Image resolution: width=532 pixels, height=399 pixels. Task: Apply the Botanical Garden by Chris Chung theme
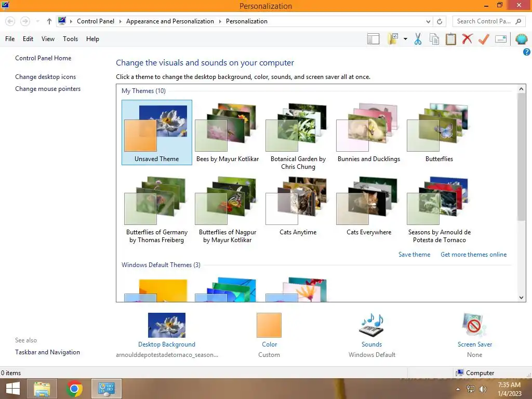[x=298, y=137]
